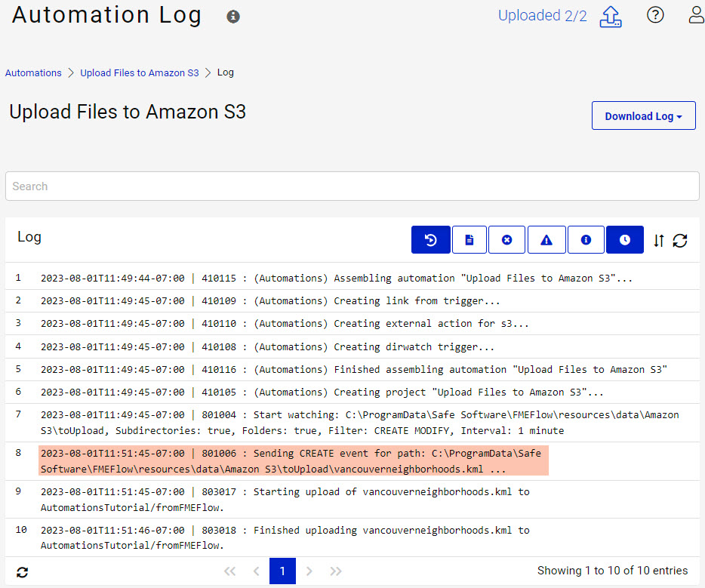
Task: Open the Download Log dropdown
Action: coord(643,115)
